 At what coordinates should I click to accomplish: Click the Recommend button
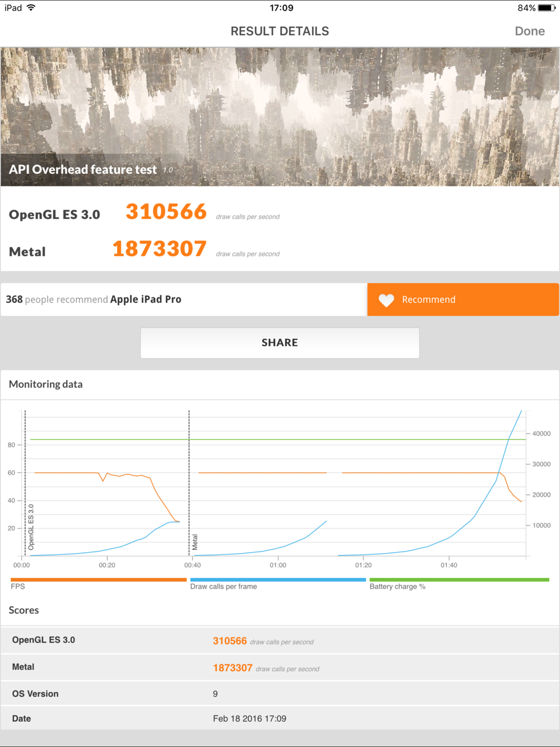tap(463, 300)
